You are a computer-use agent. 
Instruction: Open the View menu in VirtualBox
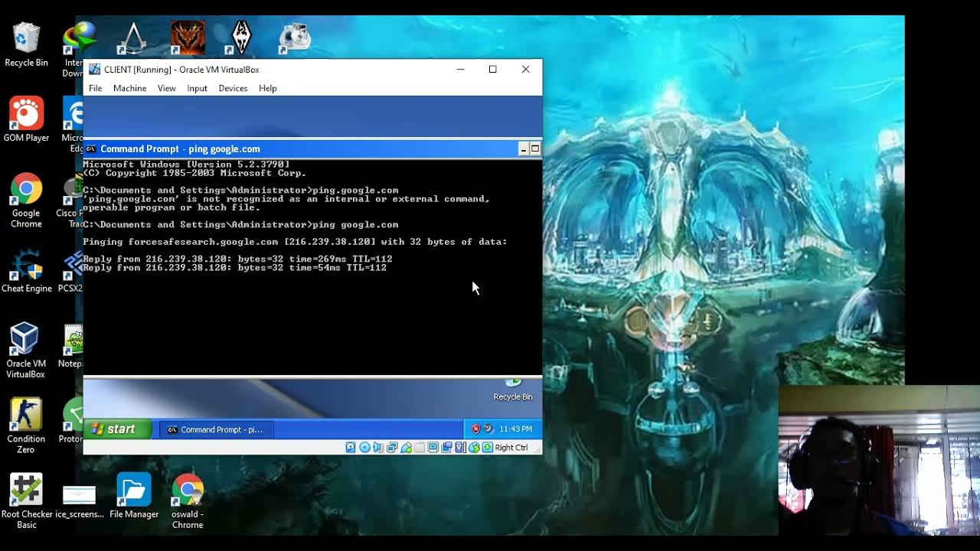coord(167,88)
